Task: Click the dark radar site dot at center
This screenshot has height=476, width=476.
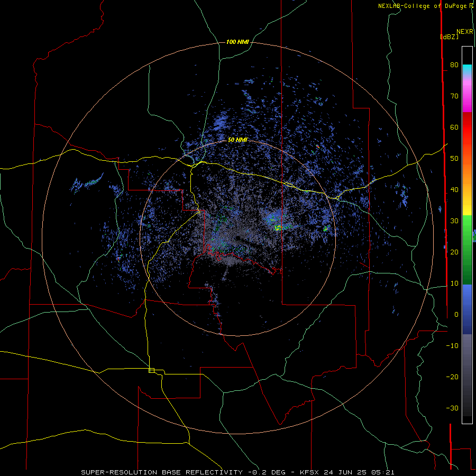Action: click(239, 237)
